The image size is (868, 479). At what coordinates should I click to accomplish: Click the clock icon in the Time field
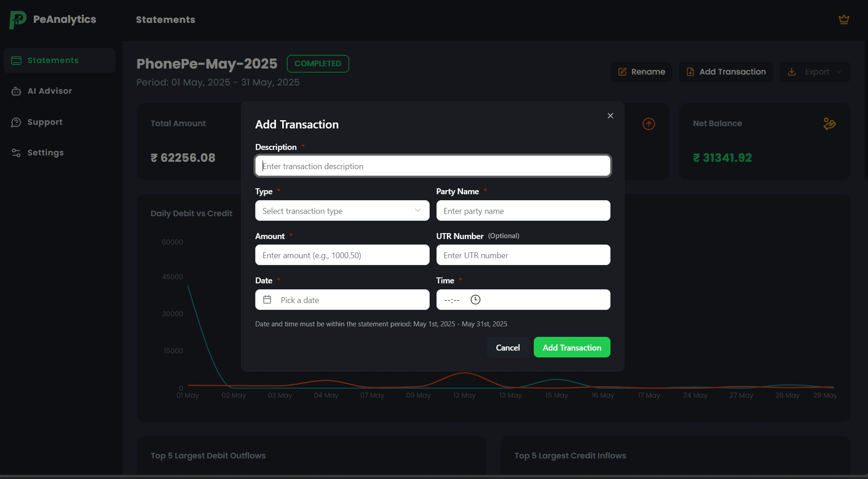point(475,299)
